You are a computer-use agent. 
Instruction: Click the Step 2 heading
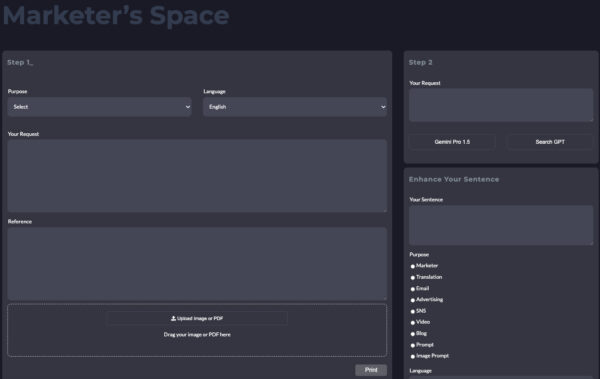coord(421,62)
